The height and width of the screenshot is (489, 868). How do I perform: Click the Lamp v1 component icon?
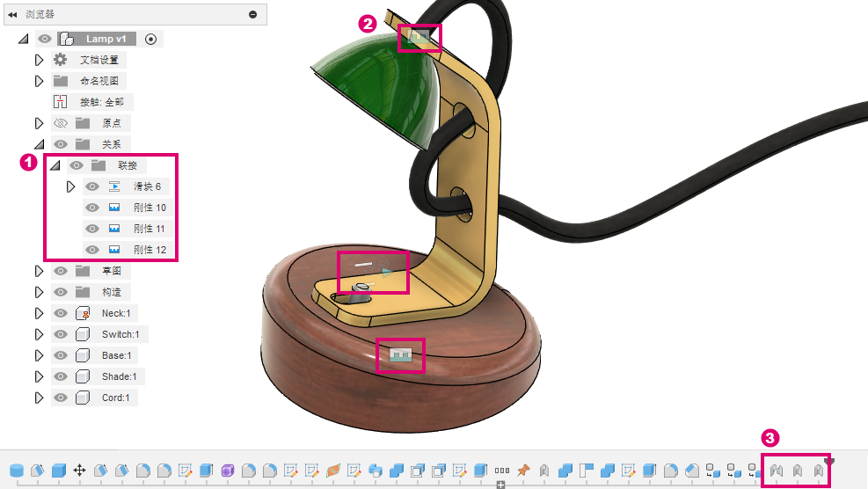coord(67,39)
